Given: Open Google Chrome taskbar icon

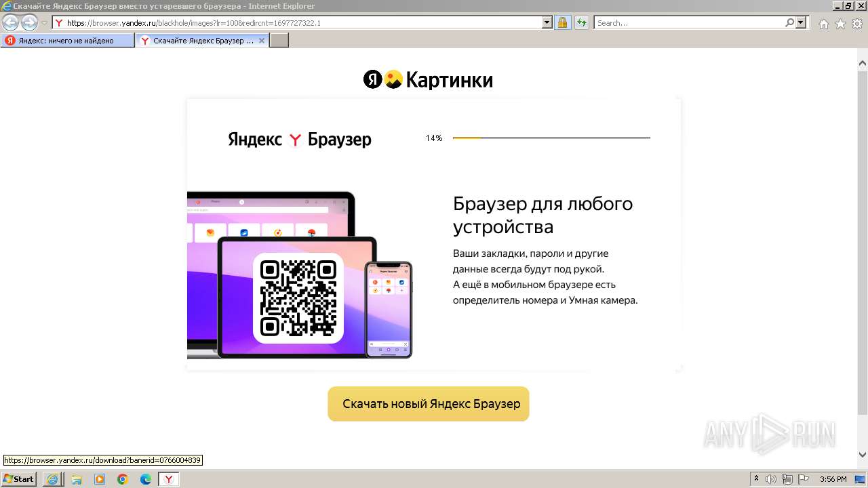Looking at the screenshot, I should (x=123, y=479).
